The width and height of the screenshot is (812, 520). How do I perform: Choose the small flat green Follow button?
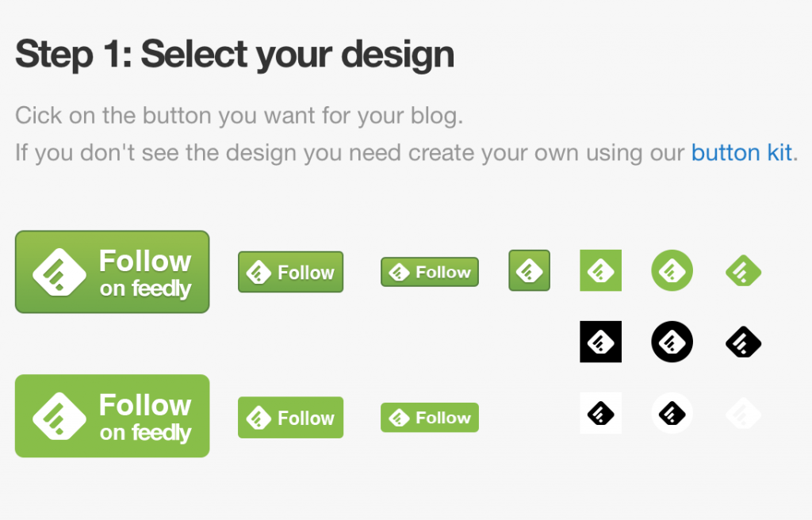pyautogui.click(x=430, y=418)
